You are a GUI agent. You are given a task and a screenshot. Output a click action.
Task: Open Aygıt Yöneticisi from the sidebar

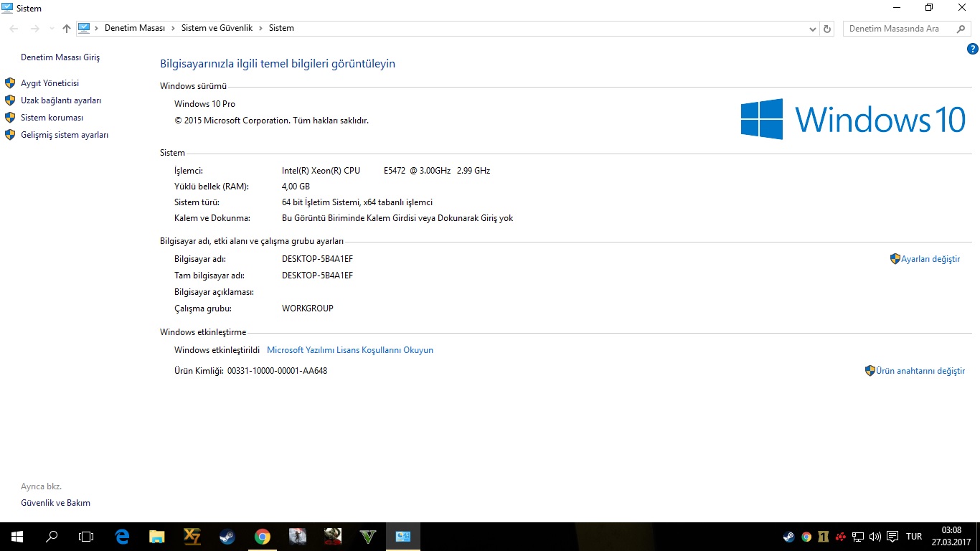pos(50,83)
